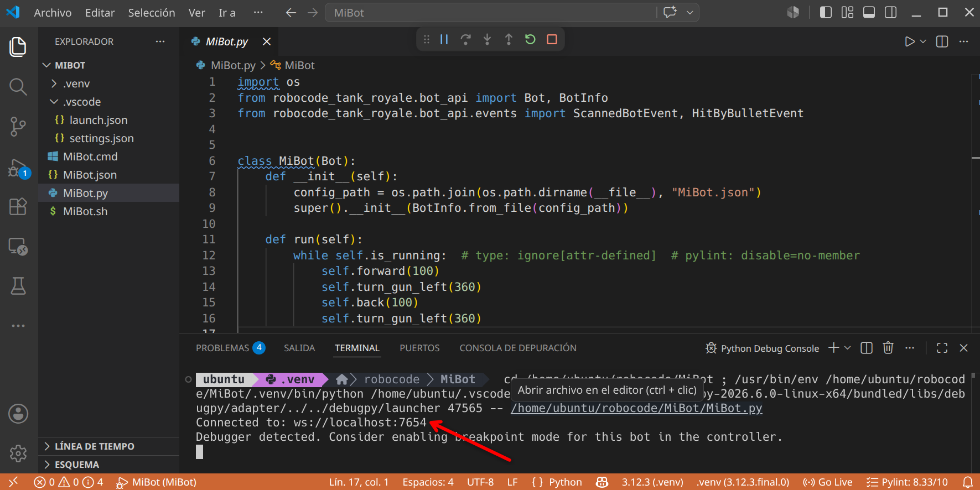Open run options dropdown arrow
Viewport: 980px width, 490px height.
(922, 41)
